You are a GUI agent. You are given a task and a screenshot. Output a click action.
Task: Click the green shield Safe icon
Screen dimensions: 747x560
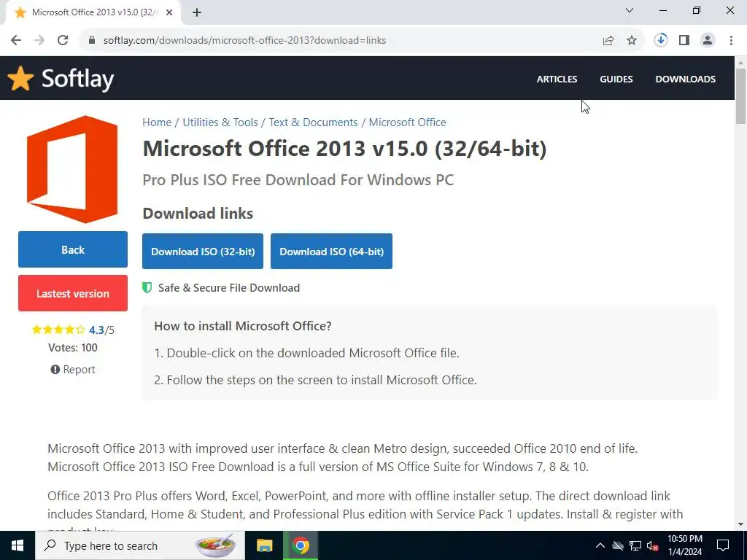coord(147,287)
